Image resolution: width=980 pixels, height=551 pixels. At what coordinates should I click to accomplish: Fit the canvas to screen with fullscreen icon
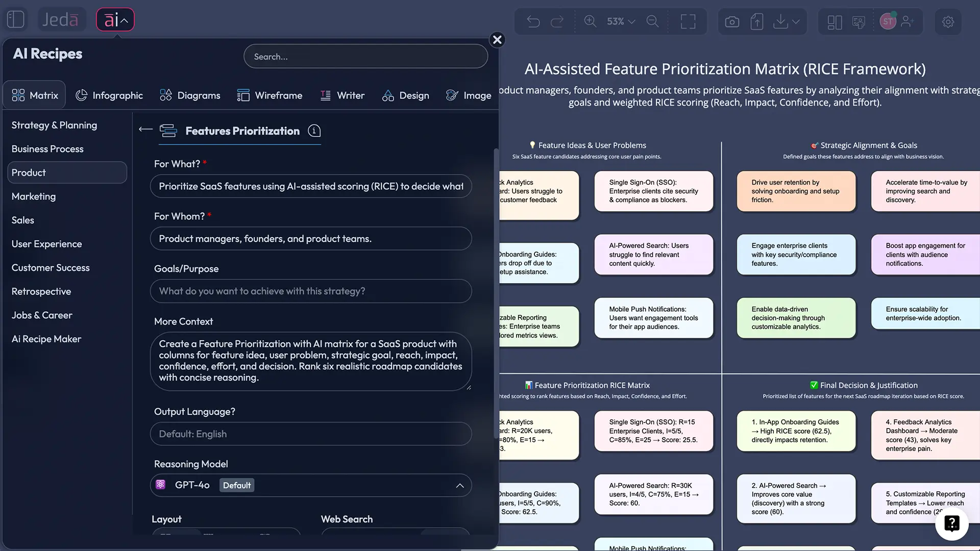point(688,21)
